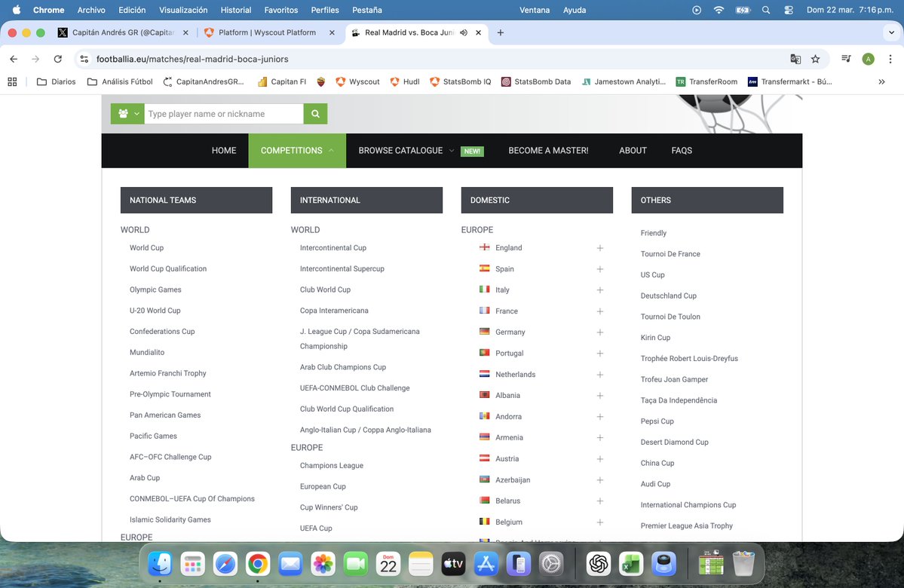
Task: Open the Chrome apps grid in bookmarks bar
Action: pyautogui.click(x=12, y=82)
